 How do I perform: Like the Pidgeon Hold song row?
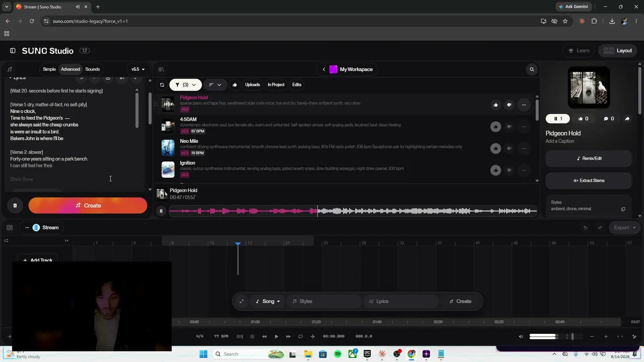496,105
